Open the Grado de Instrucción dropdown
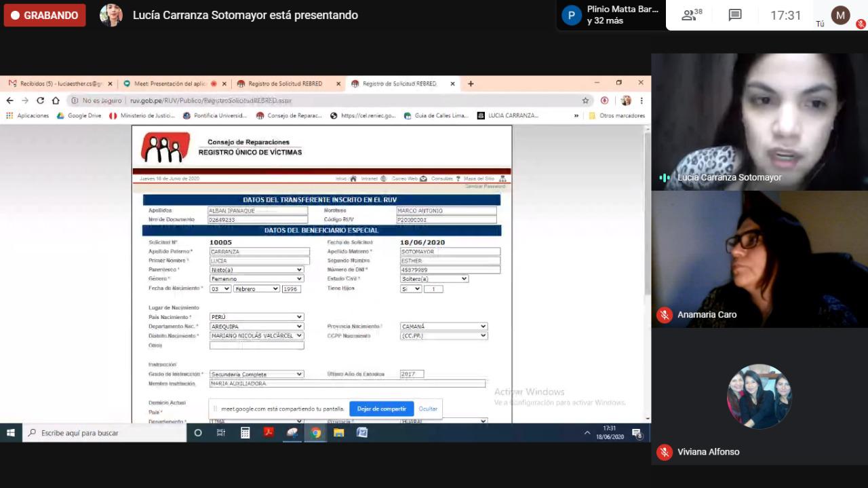 point(256,374)
